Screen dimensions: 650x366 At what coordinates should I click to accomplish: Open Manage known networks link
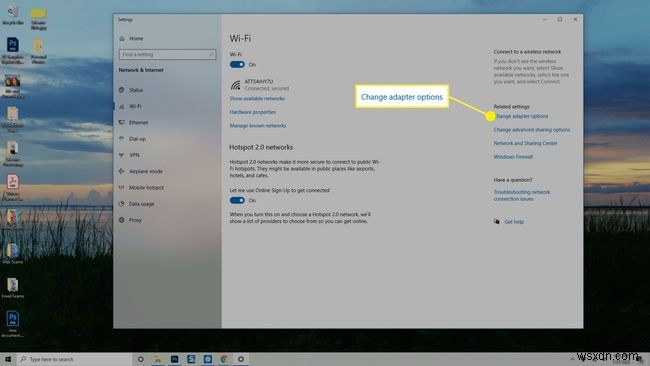pos(258,126)
